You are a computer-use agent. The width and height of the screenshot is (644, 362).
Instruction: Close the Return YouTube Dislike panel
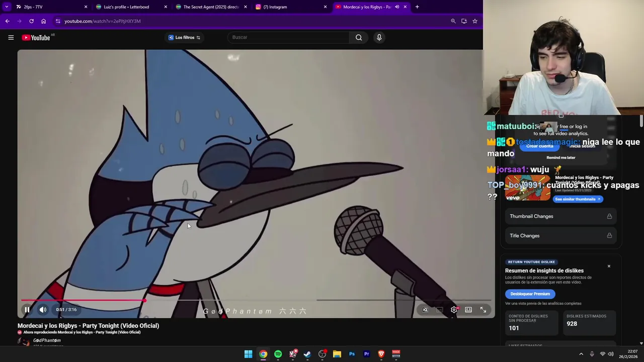coord(609,266)
